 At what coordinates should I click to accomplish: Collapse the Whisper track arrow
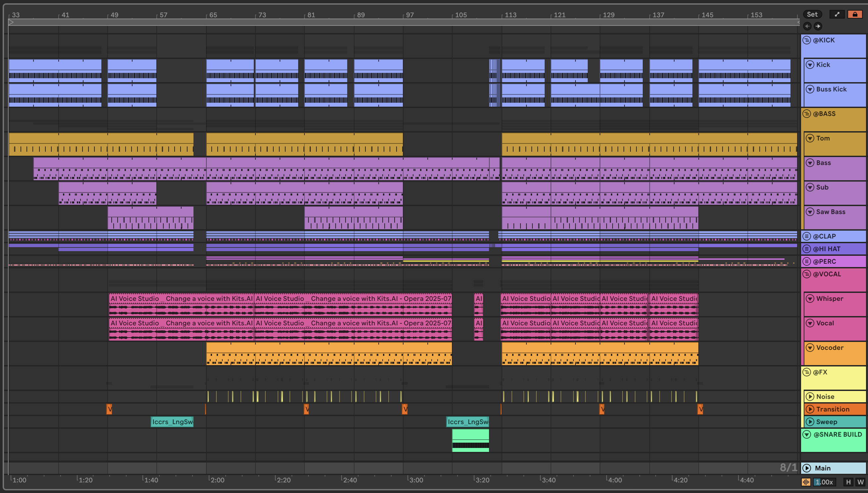tap(810, 299)
